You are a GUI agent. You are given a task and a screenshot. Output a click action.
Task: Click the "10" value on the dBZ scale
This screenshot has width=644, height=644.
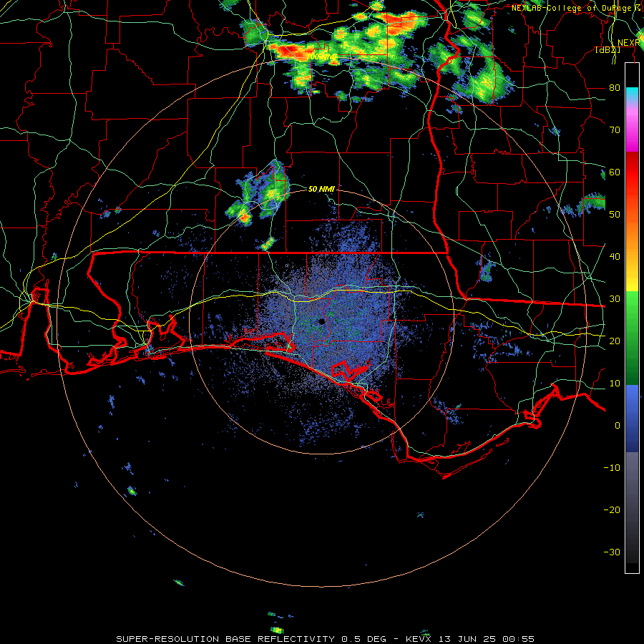click(615, 384)
